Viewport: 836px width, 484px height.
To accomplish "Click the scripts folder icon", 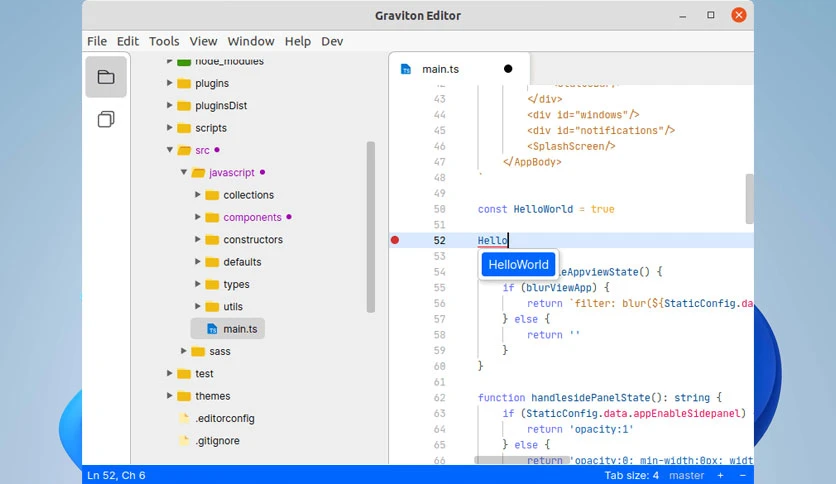I will (184, 128).
